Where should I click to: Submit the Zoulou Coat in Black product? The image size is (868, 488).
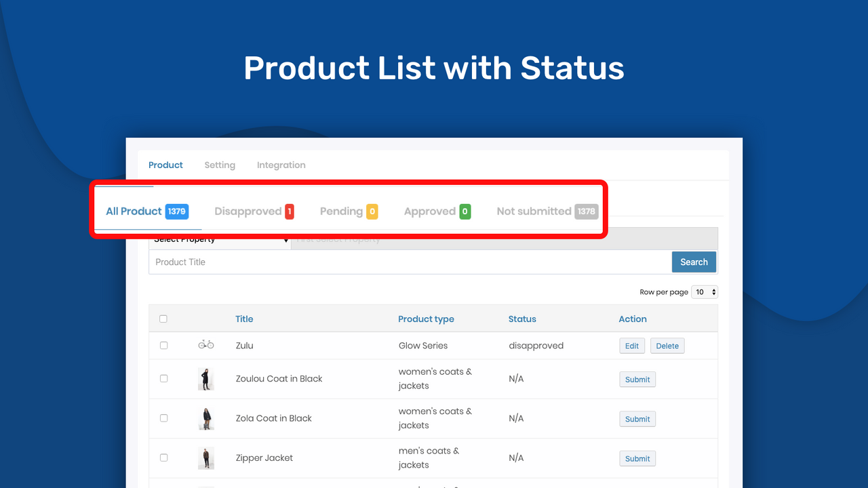[x=637, y=379]
